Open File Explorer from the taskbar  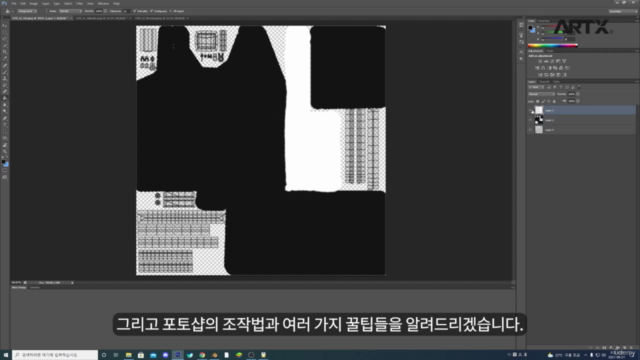click(x=129, y=355)
